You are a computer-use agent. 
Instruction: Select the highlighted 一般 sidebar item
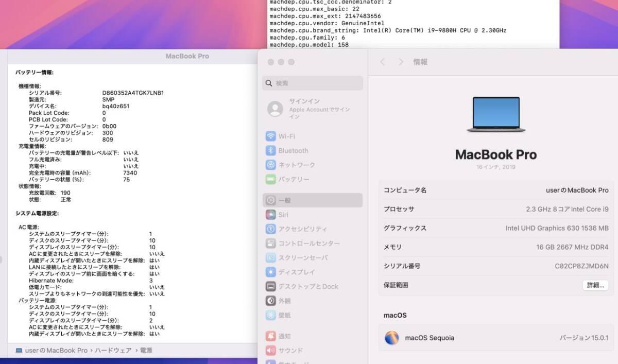pos(286,200)
